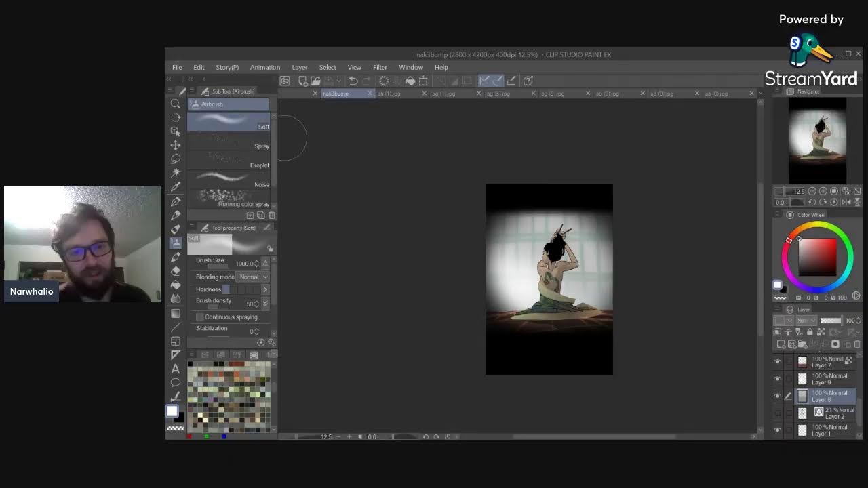Screen dimensions: 868x488
Task: Hide Layer 7 using its eye icon
Action: (777, 362)
